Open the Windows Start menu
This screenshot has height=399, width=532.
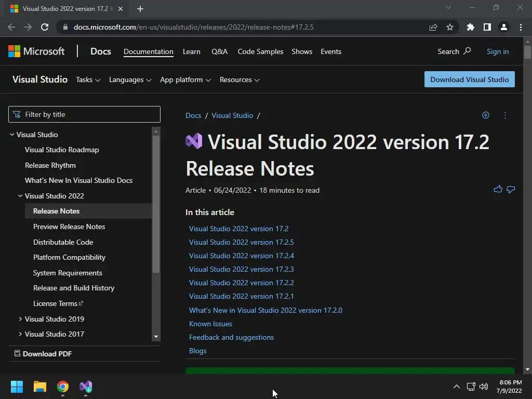pyautogui.click(x=17, y=387)
